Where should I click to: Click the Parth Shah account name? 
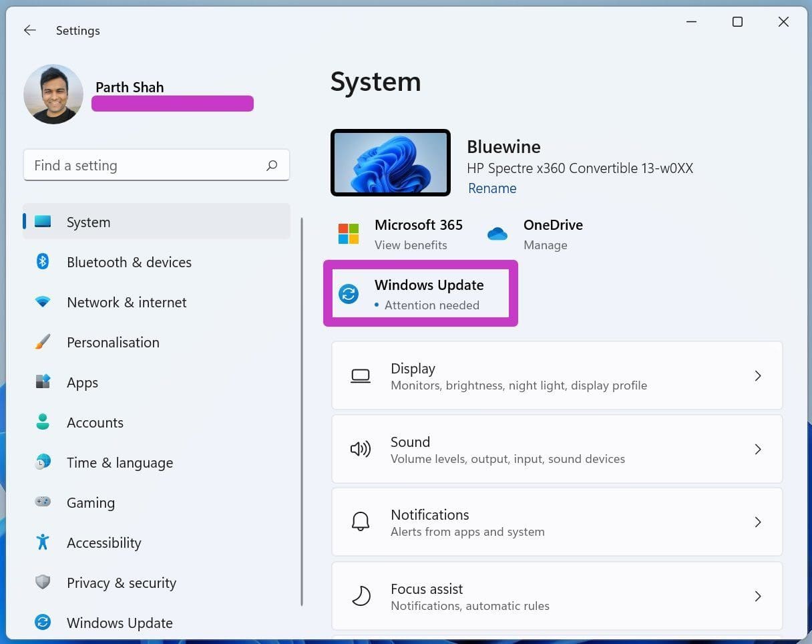(130, 87)
